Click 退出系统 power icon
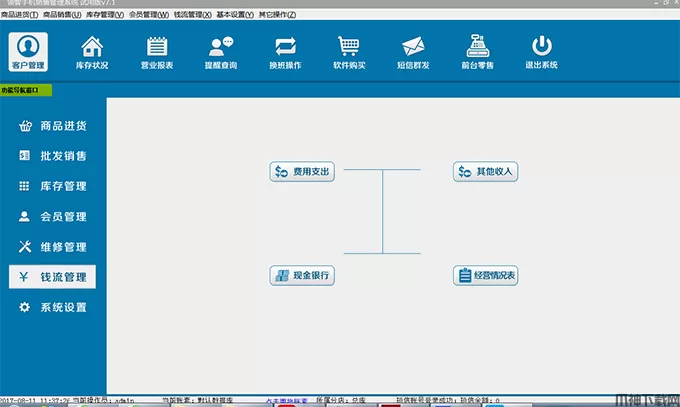The image size is (680, 407). 541,53
